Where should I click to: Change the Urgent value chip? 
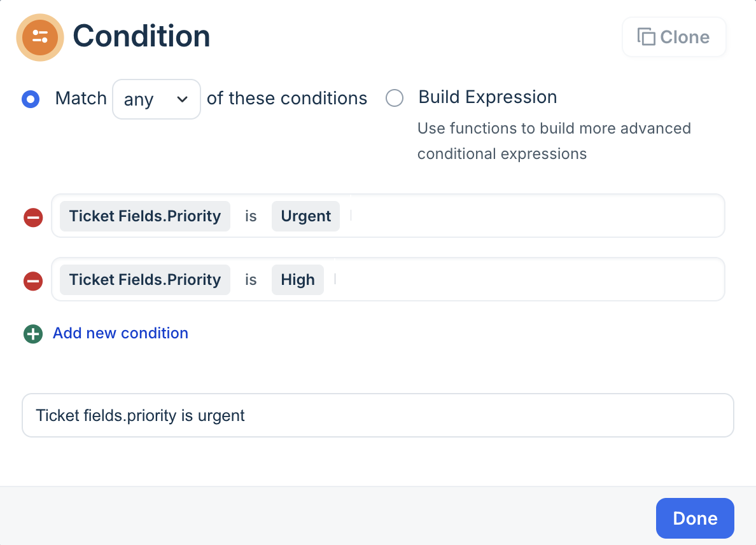306,216
